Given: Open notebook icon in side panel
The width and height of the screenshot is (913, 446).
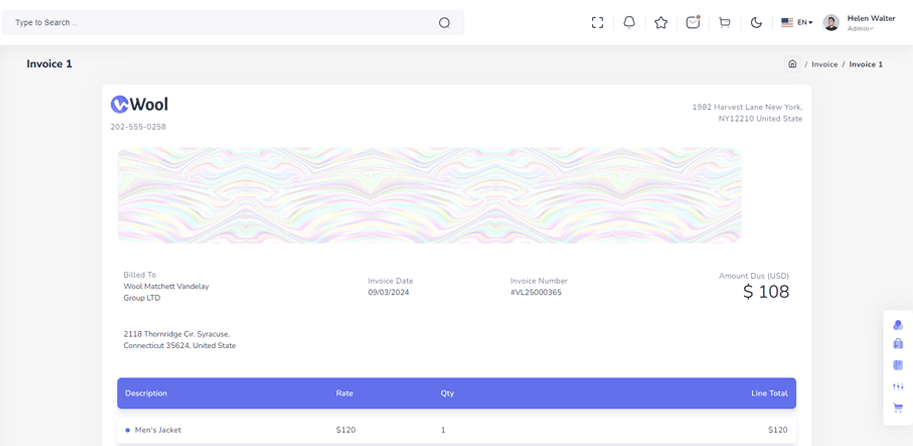Looking at the screenshot, I should tap(898, 366).
